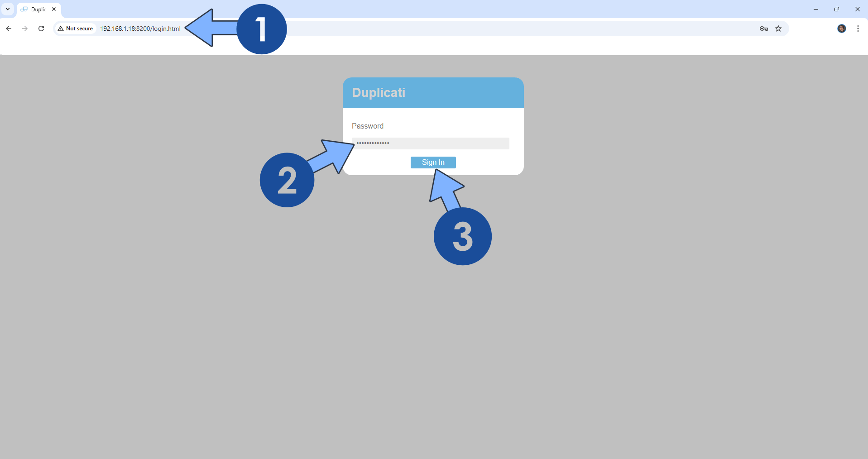Focus the address bar URL 192.168.1.18:8200/login.html
This screenshot has height=459, width=868.
140,29
